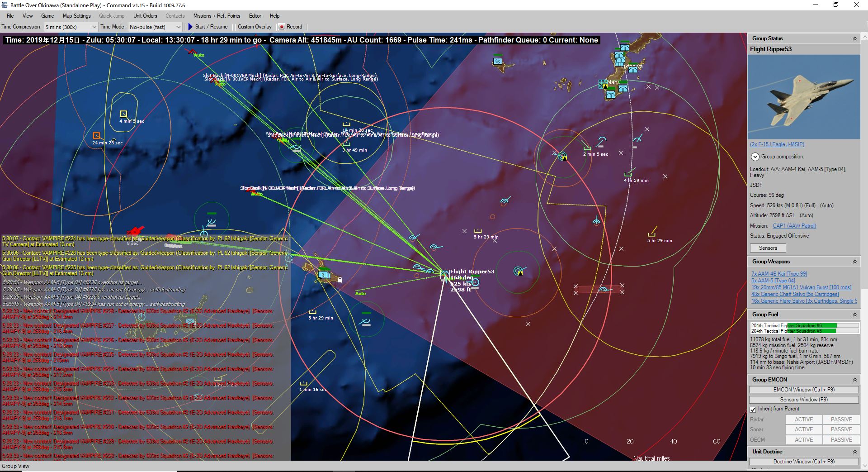Select the radar unit icon on the small island west of Okinawa
This screenshot has height=472, width=868.
pos(498,60)
